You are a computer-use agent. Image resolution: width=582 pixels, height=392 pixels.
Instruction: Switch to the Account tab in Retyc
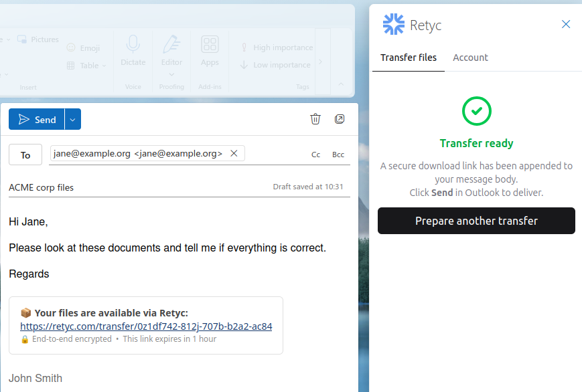pyautogui.click(x=470, y=58)
